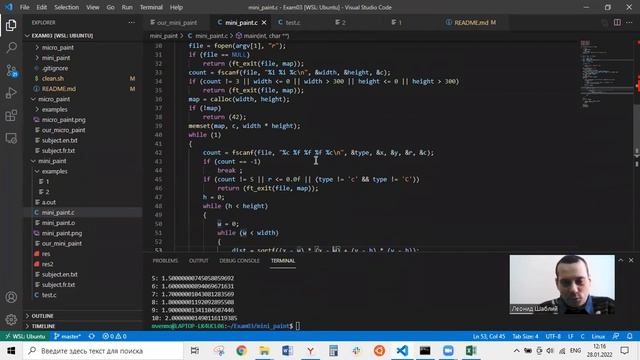Open the Run and Debug view

[11, 93]
